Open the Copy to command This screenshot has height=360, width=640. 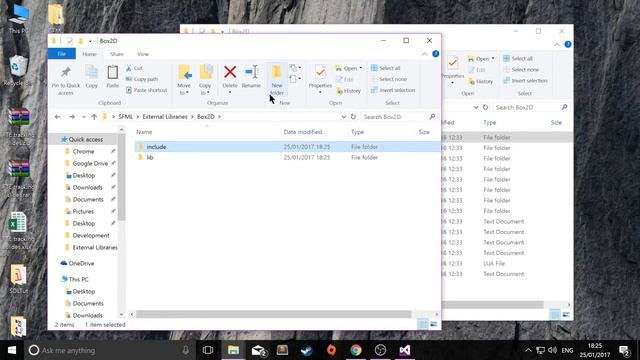coord(205,80)
